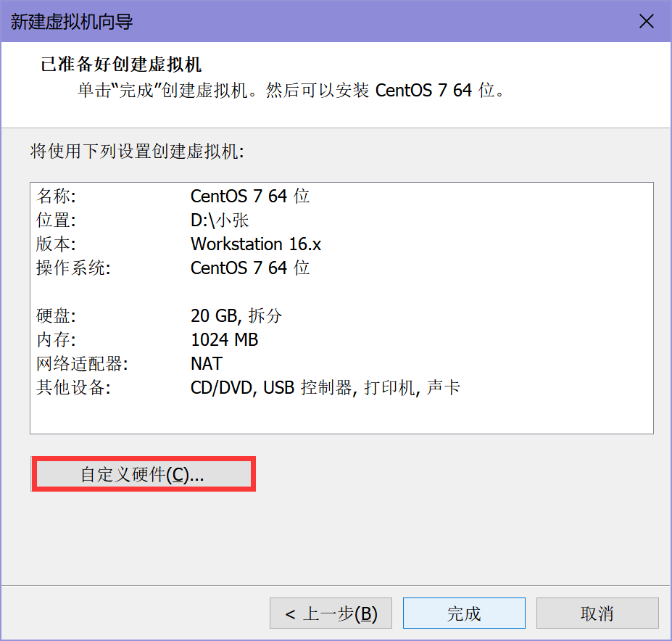Click the 网络适配器: label
Screen dimensions: 672x641
83,363
